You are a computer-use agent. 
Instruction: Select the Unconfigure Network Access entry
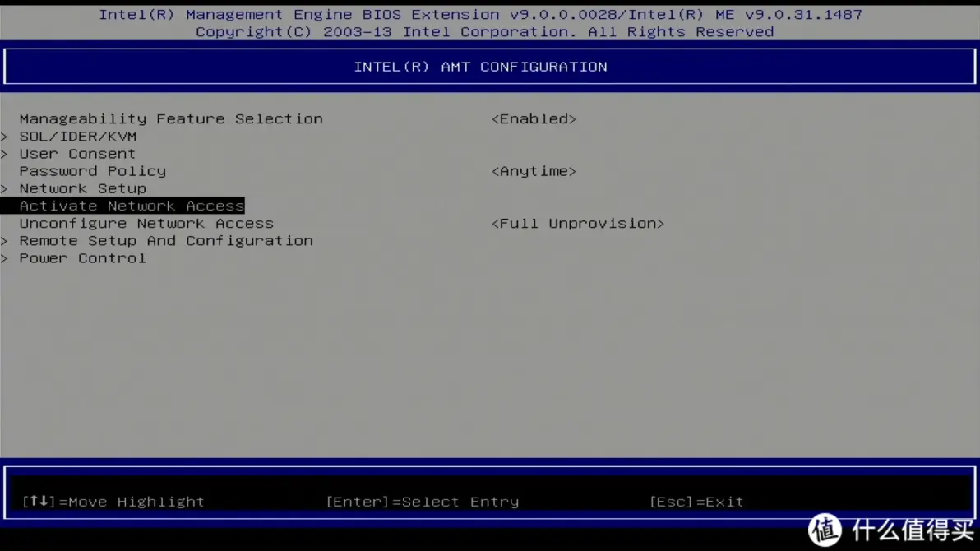pyautogui.click(x=146, y=224)
